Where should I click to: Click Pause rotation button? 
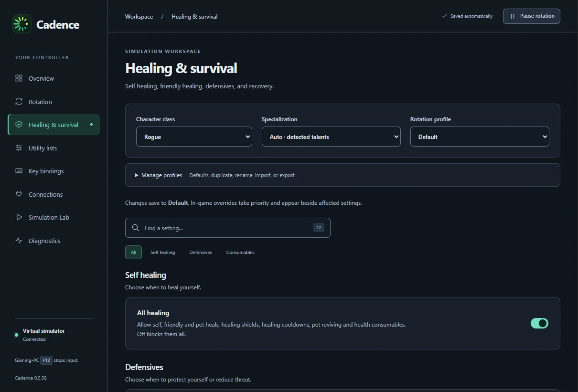[x=531, y=16]
